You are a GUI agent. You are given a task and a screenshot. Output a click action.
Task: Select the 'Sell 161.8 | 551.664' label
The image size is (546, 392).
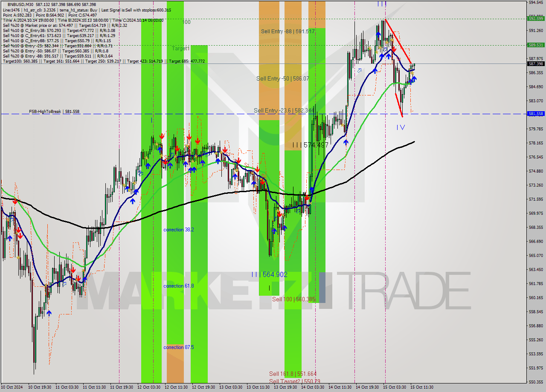pyautogui.click(x=293, y=374)
